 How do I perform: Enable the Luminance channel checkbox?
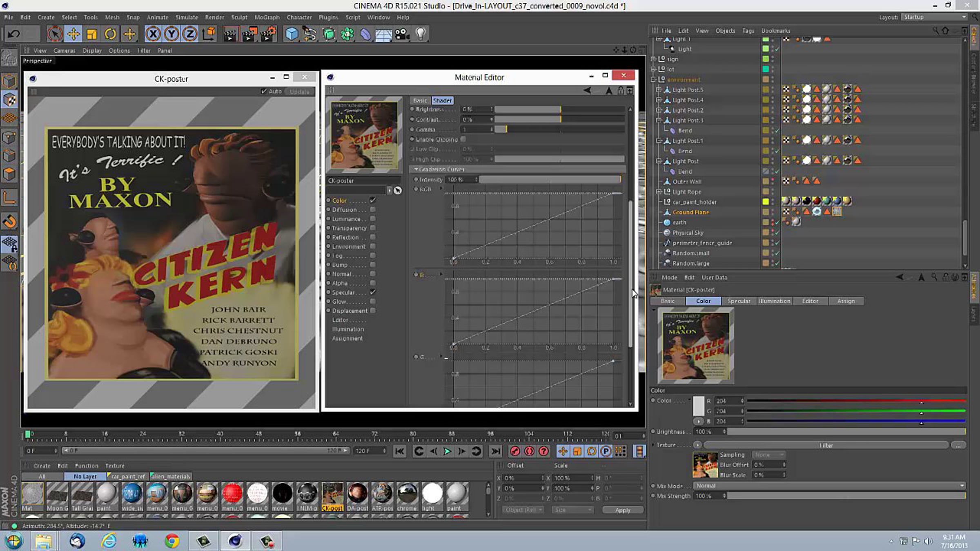click(x=373, y=219)
